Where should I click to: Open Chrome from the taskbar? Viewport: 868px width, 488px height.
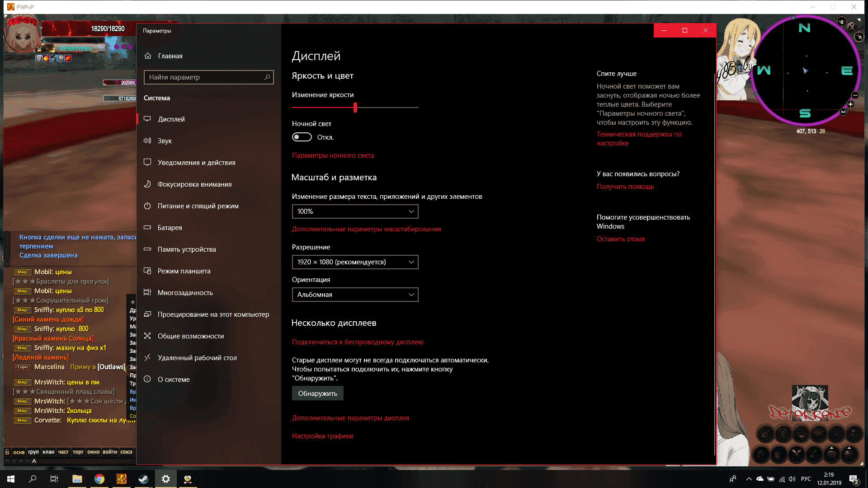tap(99, 479)
